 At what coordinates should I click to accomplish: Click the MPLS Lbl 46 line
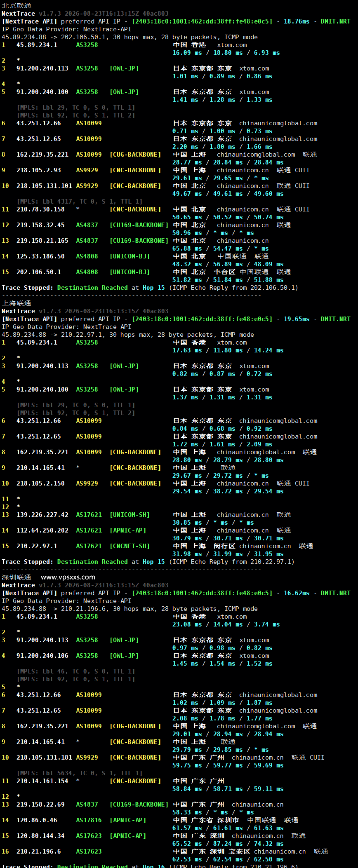coord(76,671)
